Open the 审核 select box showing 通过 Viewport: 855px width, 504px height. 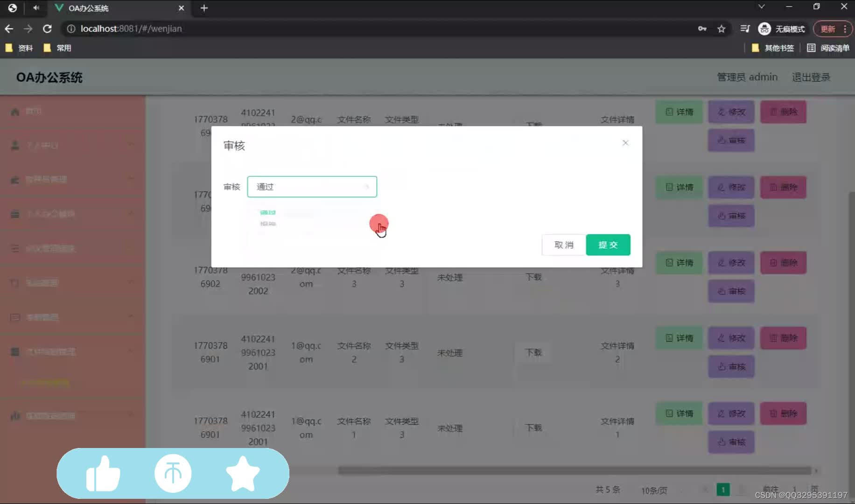[x=312, y=187]
